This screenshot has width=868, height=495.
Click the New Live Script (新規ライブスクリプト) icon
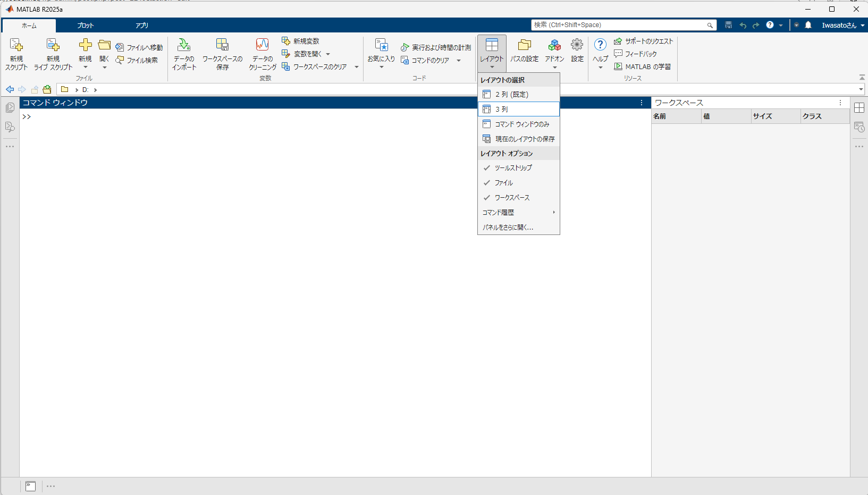53,46
